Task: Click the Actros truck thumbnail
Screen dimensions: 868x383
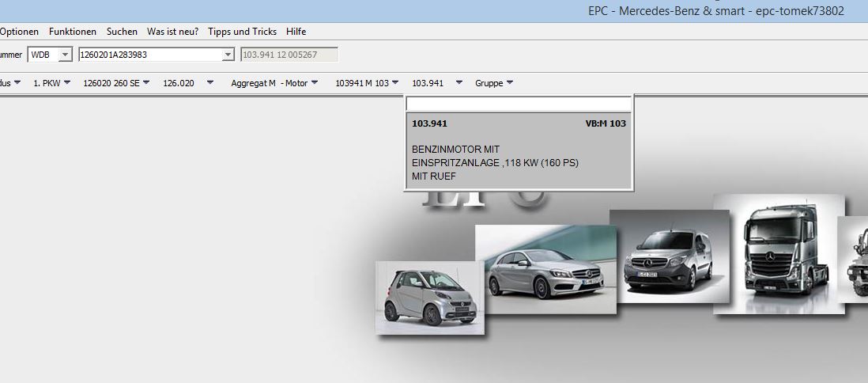Action: click(x=779, y=254)
